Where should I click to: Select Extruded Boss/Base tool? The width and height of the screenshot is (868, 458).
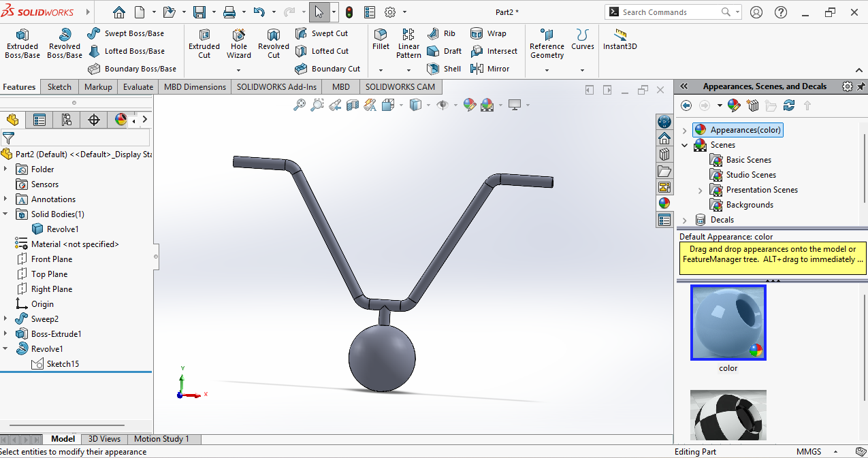pos(22,44)
